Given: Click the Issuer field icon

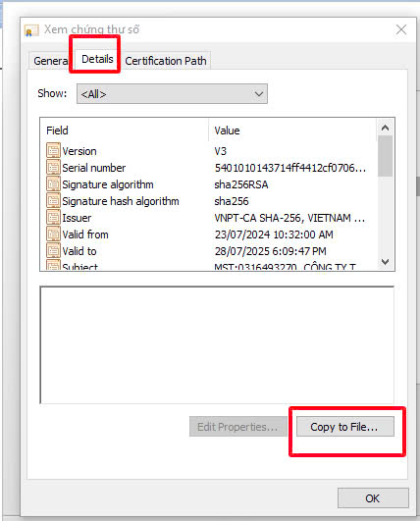Looking at the screenshot, I should point(53,217).
